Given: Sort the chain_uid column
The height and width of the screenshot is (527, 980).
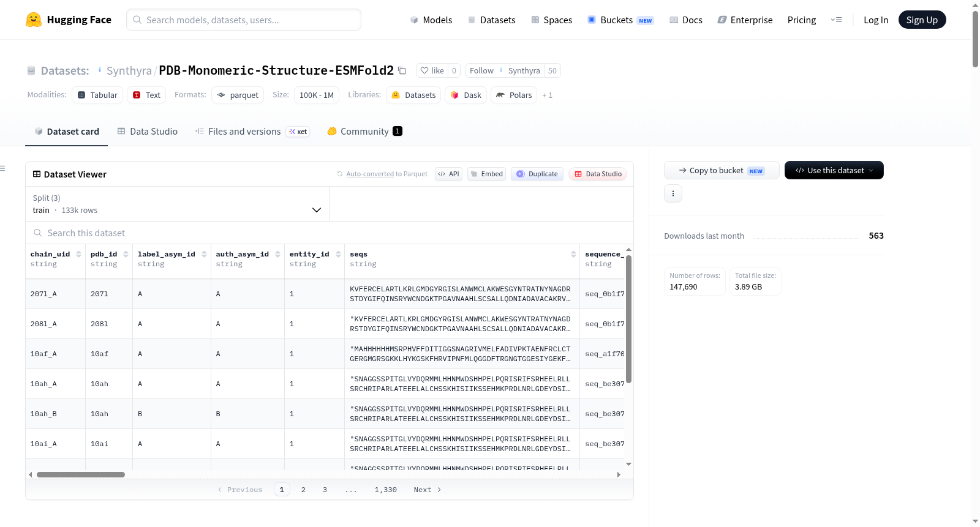Looking at the screenshot, I should 78,254.
